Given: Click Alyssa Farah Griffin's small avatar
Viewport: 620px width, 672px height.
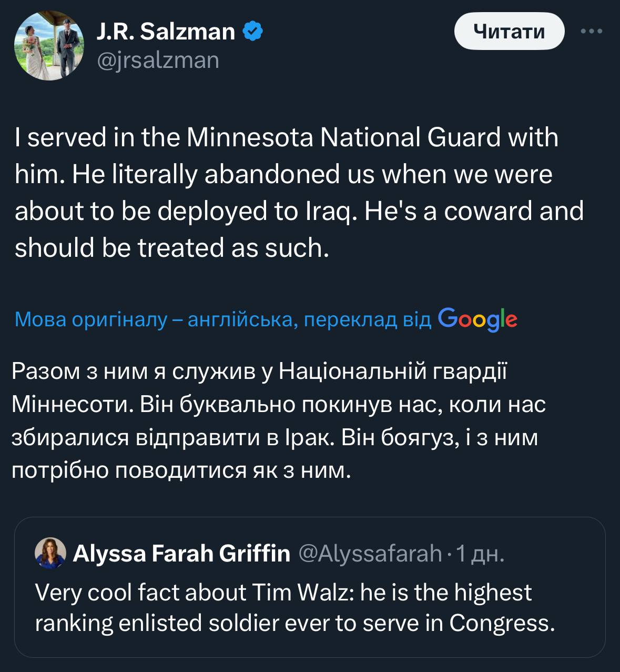Looking at the screenshot, I should point(50,553).
